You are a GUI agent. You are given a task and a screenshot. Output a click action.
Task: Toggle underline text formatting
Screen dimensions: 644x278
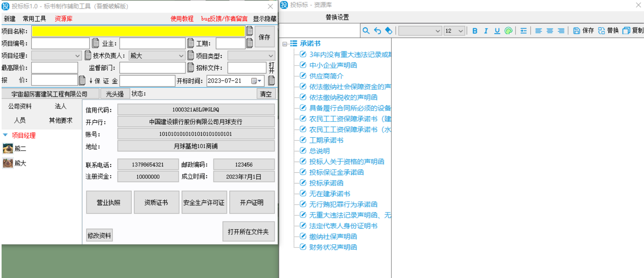tap(497, 31)
